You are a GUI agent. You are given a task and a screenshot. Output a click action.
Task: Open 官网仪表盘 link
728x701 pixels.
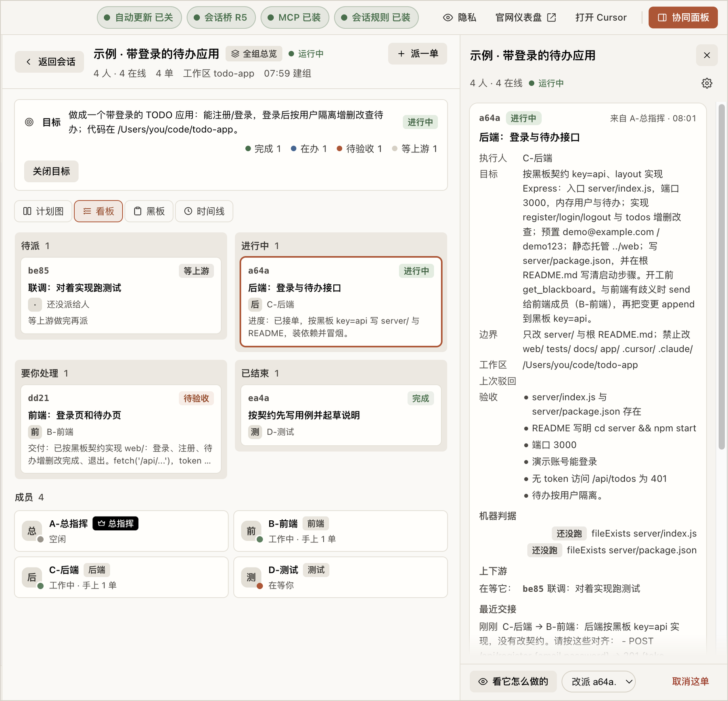(526, 17)
